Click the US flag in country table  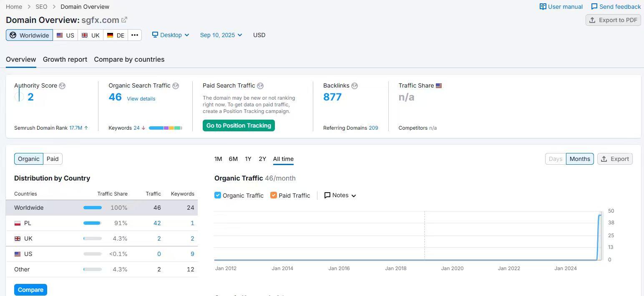[18, 254]
